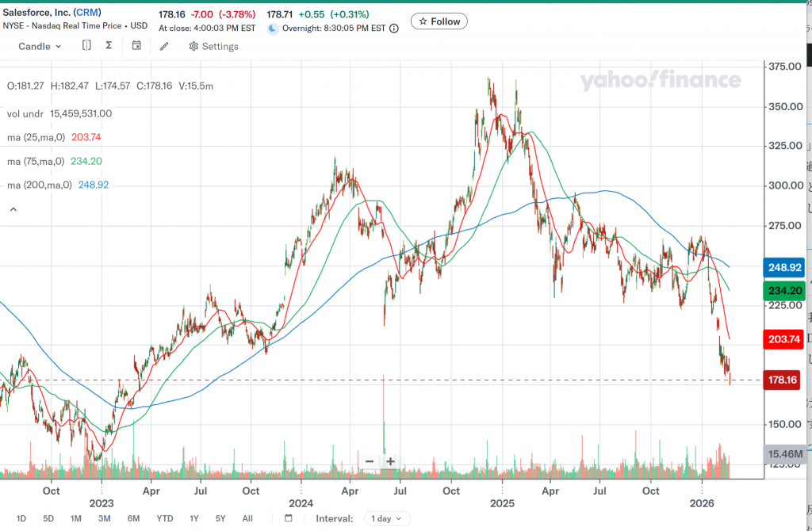Click the blue 248.92 price label
This screenshot has height=531, width=812.
tap(783, 267)
